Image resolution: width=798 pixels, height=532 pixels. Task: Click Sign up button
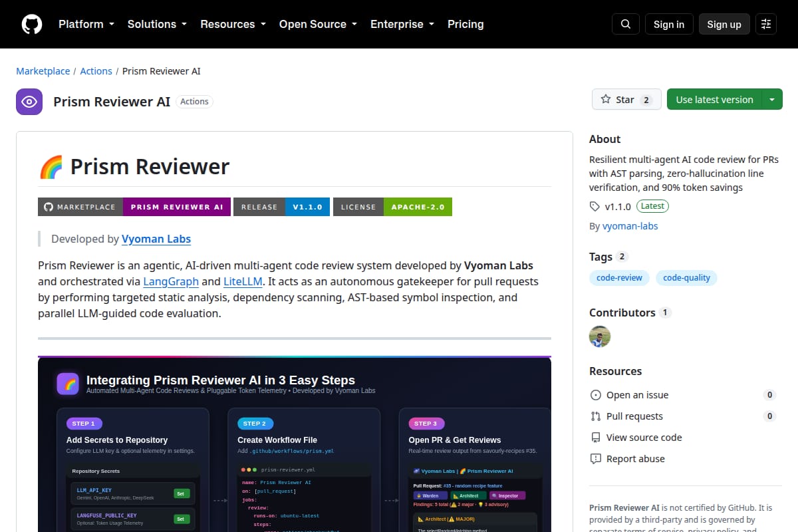pyautogui.click(x=724, y=24)
